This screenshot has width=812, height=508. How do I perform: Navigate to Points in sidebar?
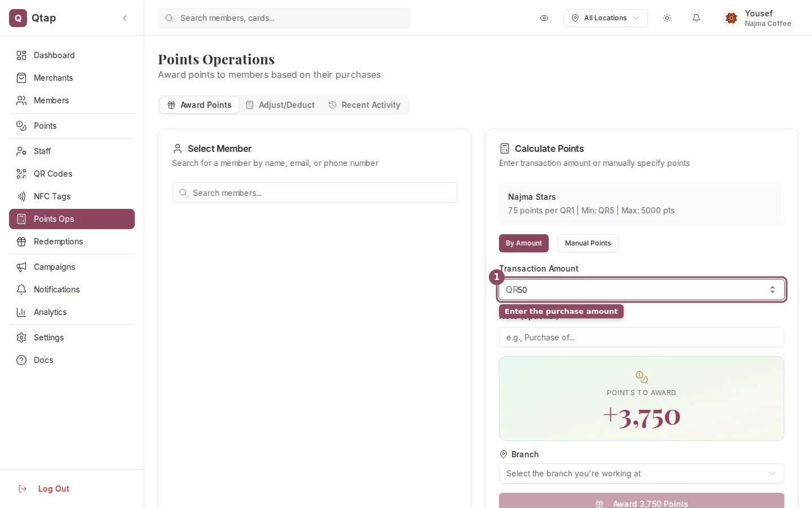pos(72,126)
